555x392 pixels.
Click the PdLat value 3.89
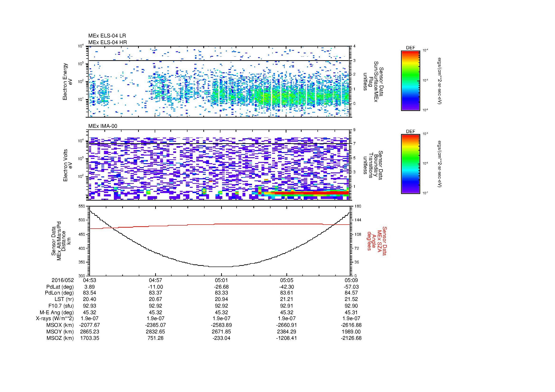[x=89, y=287]
